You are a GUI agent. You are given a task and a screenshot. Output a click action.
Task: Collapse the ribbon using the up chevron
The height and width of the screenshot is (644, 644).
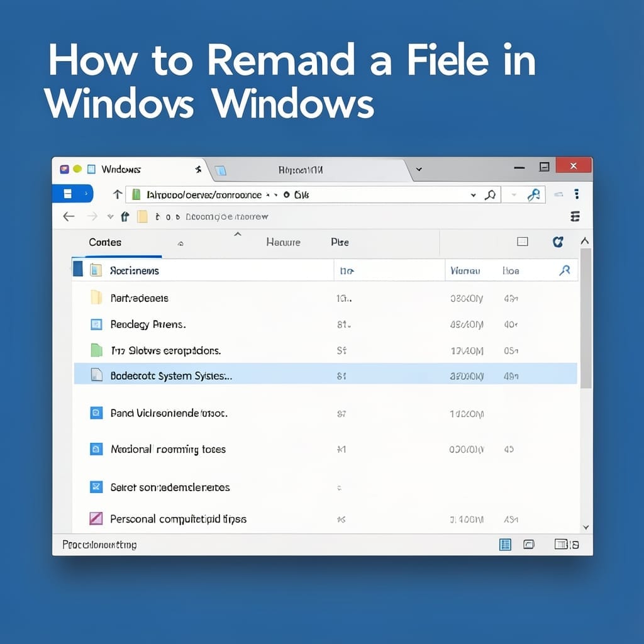[x=237, y=234]
